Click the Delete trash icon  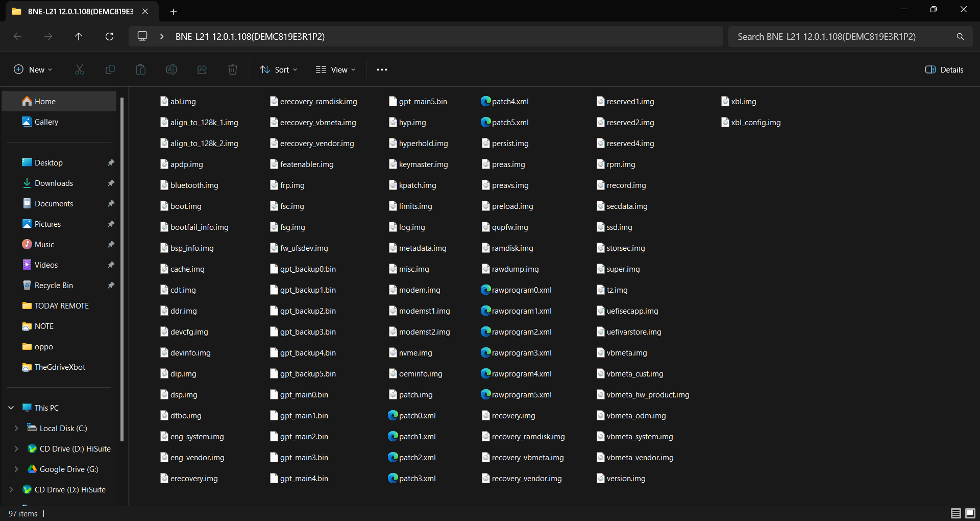[x=233, y=69]
